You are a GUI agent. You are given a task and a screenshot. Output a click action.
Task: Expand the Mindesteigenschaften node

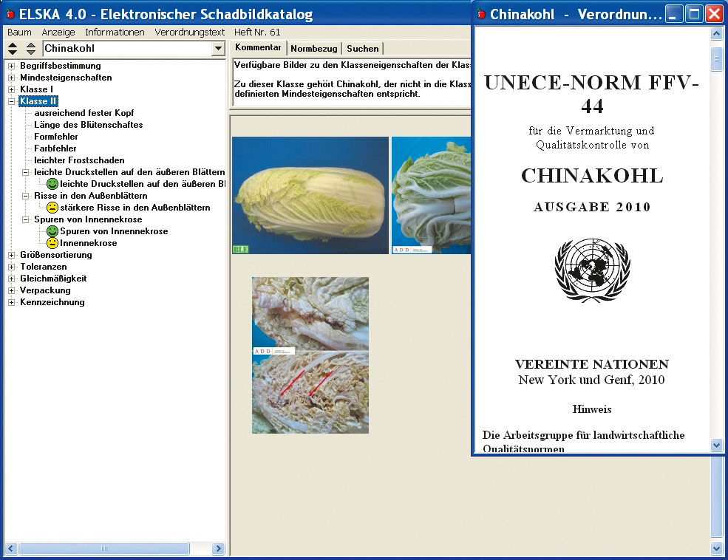click(x=12, y=78)
